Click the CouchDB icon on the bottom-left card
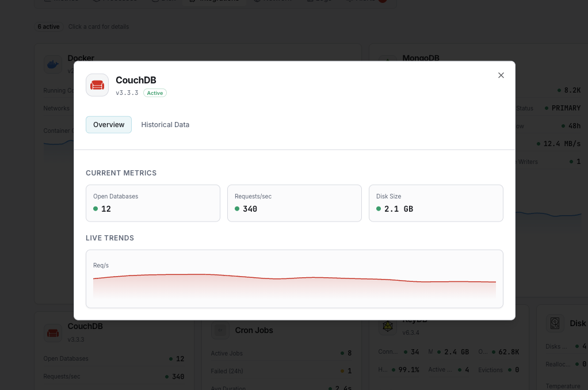588x390 pixels. point(52,332)
